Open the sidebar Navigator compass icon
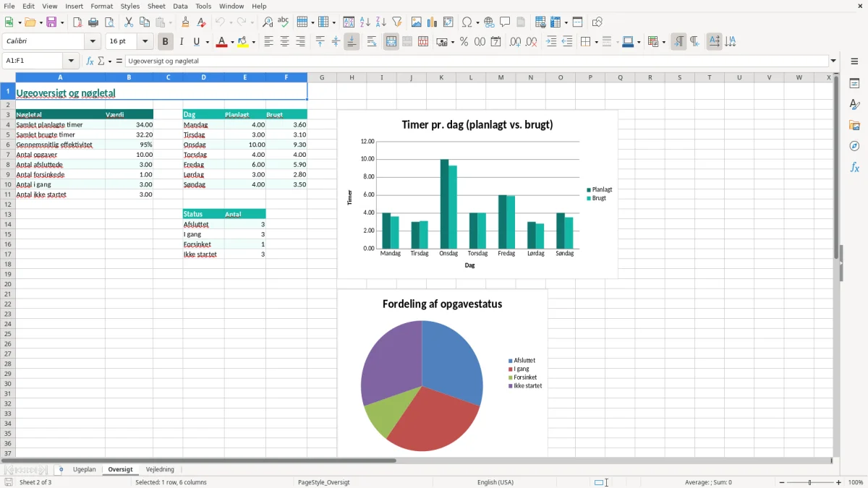This screenshot has width=868, height=488. point(854,146)
